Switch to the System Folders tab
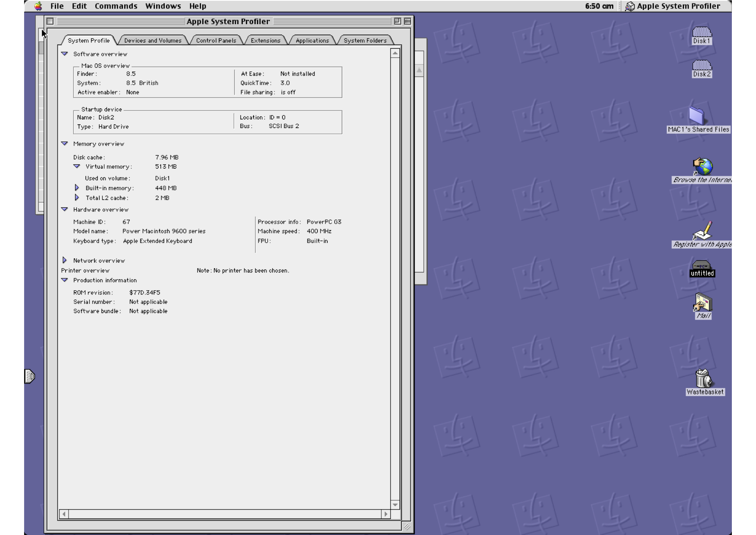Image resolution: width=756 pixels, height=535 pixels. tap(365, 40)
